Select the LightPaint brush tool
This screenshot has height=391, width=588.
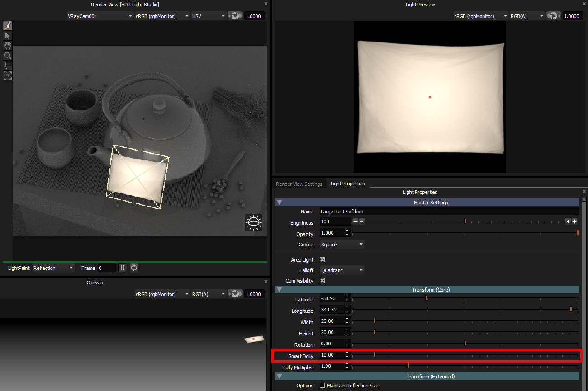[8, 25]
